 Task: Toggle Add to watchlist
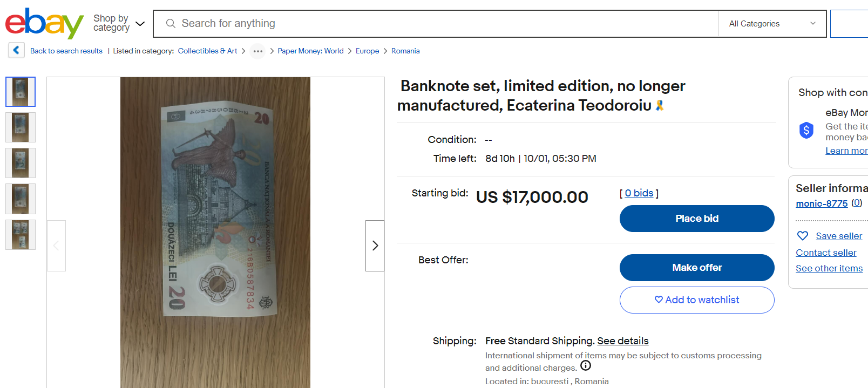pos(696,300)
